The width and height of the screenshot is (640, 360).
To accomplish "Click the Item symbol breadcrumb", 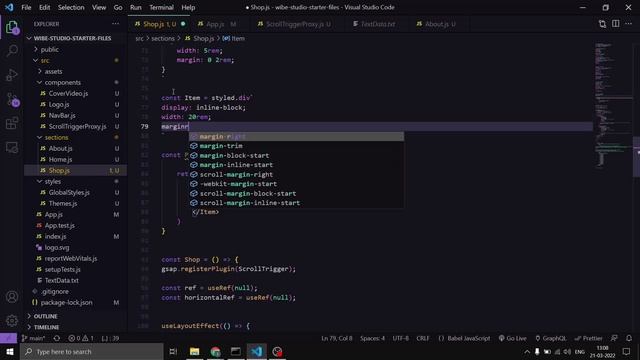I will (x=234, y=38).
